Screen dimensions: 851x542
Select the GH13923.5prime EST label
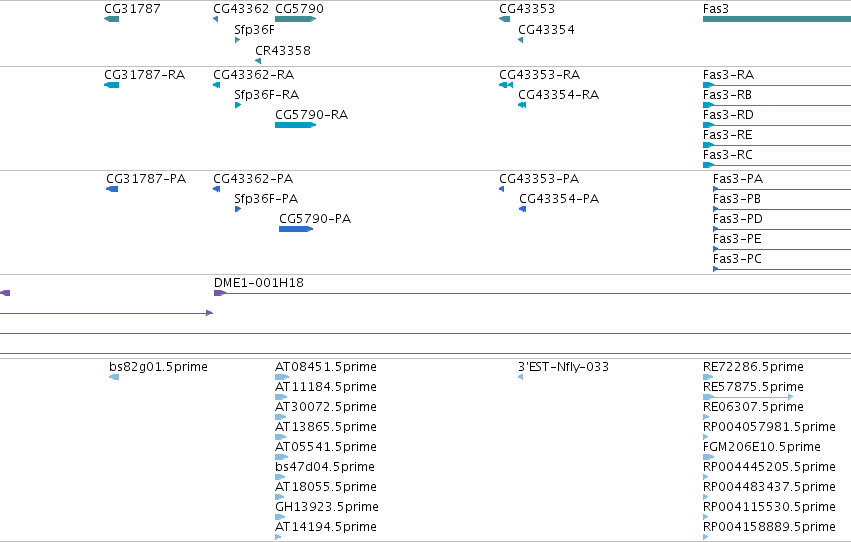click(327, 507)
